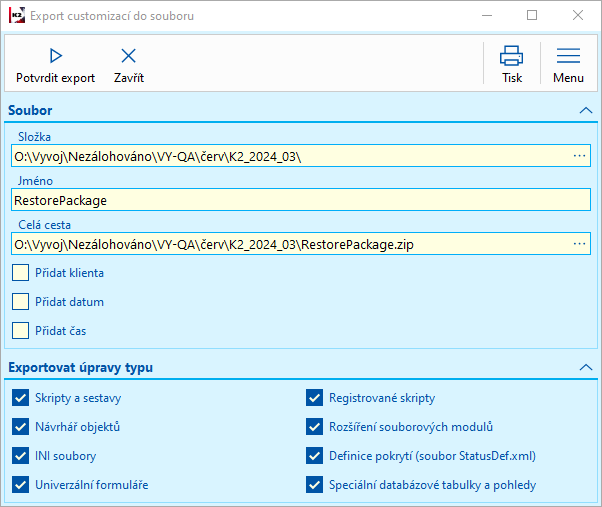Uncheck Skripty a sestavy
This screenshot has width=602, height=507.
tap(21, 398)
